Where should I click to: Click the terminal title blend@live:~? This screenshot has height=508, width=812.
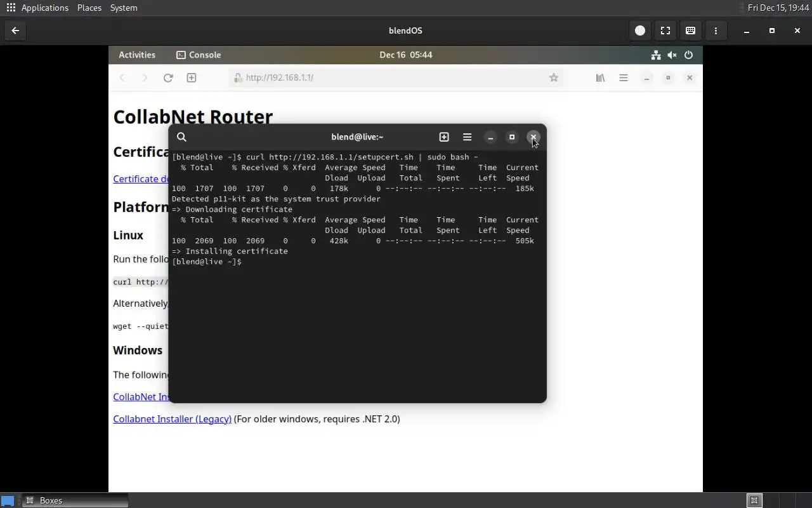click(x=357, y=137)
